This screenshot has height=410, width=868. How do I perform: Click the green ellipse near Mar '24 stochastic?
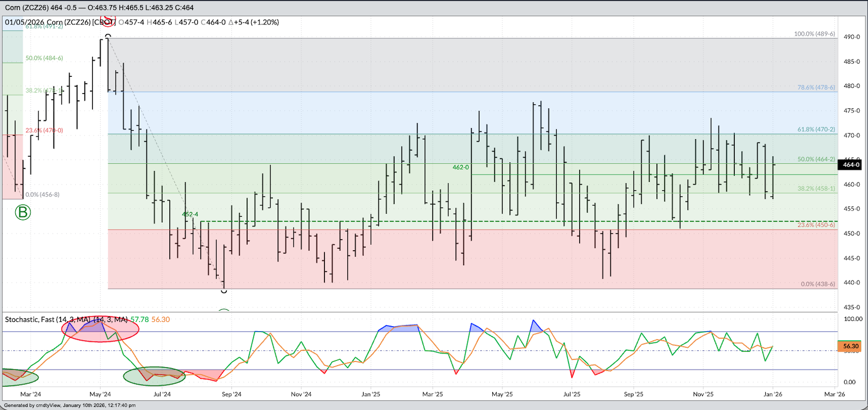[19, 376]
